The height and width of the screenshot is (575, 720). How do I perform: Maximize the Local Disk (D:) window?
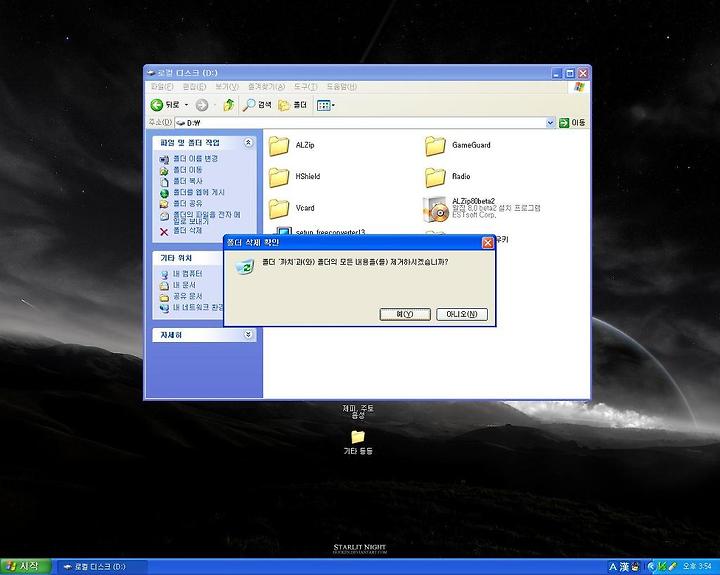pos(570,73)
